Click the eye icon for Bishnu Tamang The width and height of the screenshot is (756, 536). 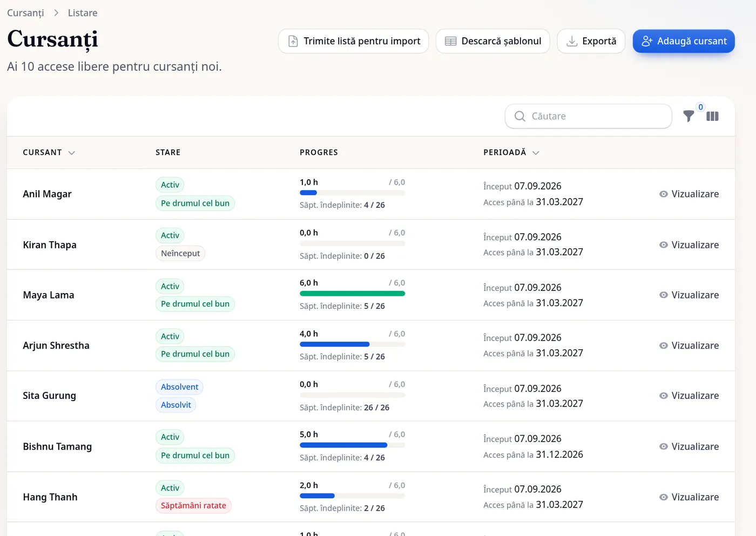664,447
